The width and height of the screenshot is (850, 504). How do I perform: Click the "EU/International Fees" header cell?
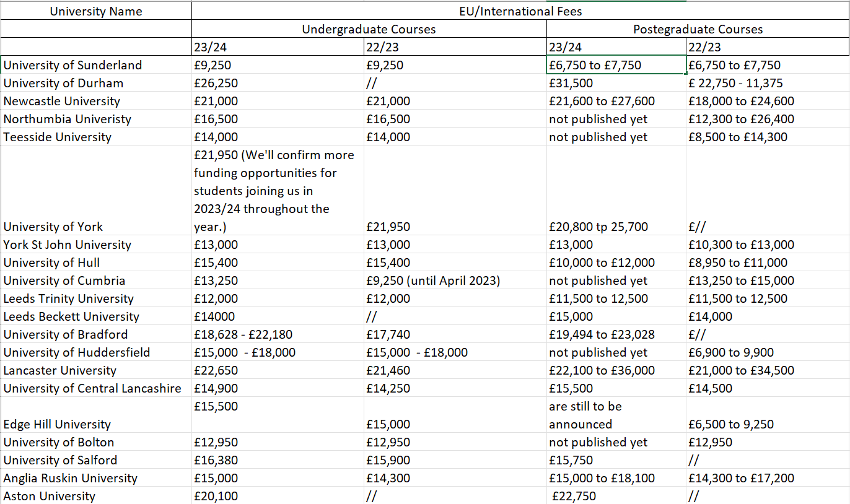click(520, 11)
